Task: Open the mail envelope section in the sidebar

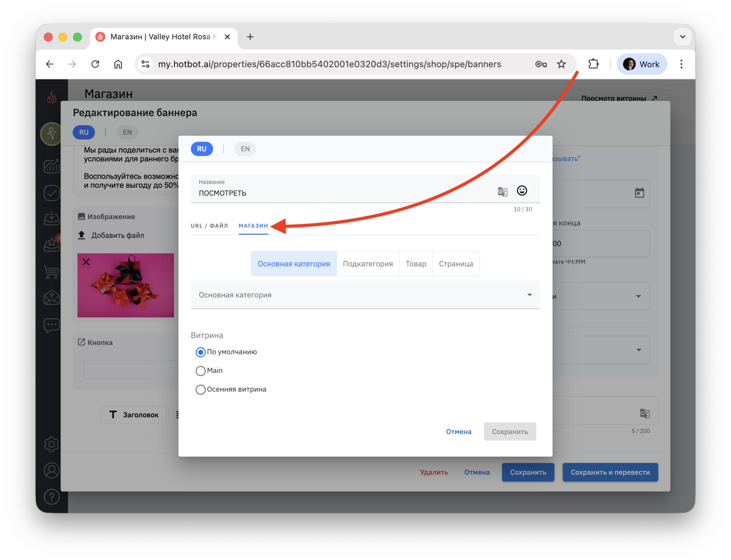Action: pyautogui.click(x=52, y=298)
